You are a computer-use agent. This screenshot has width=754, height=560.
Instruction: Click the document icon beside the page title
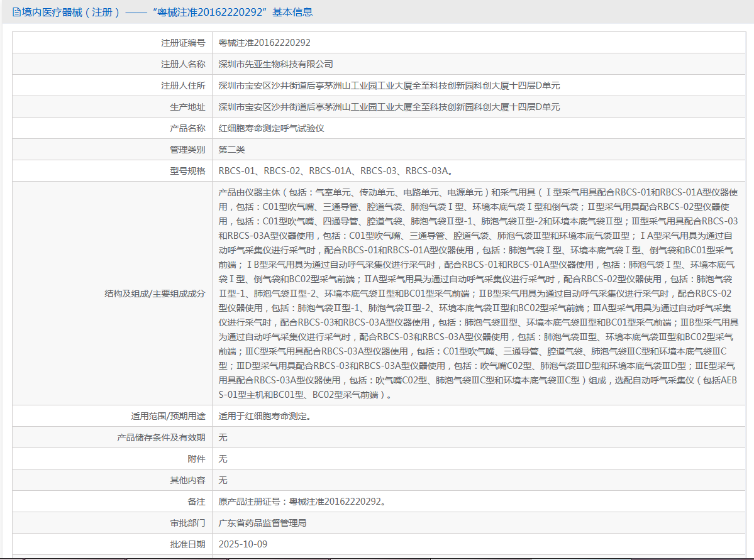(16, 12)
